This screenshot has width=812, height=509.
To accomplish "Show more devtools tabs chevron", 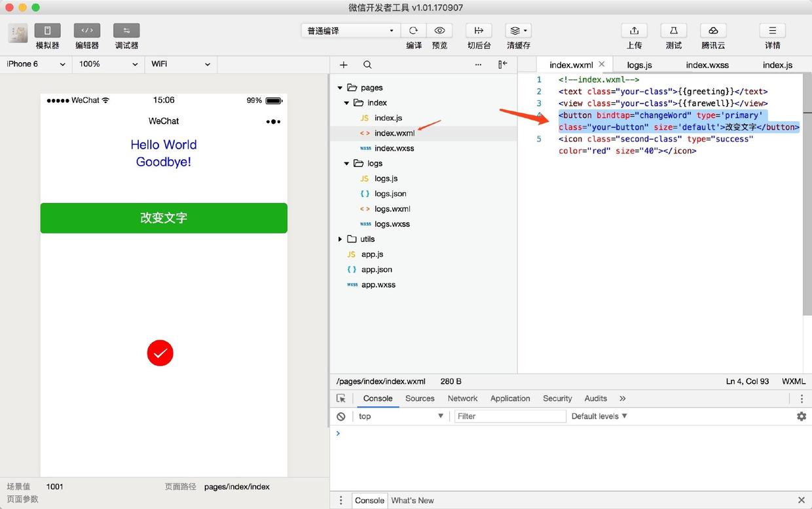I will 622,398.
